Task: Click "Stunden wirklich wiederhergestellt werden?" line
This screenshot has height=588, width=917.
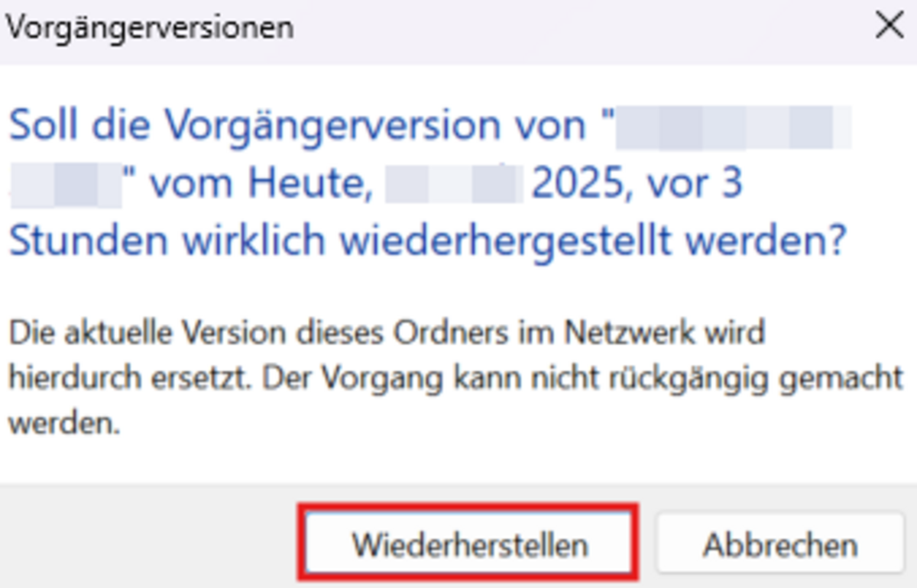Action: 428,242
